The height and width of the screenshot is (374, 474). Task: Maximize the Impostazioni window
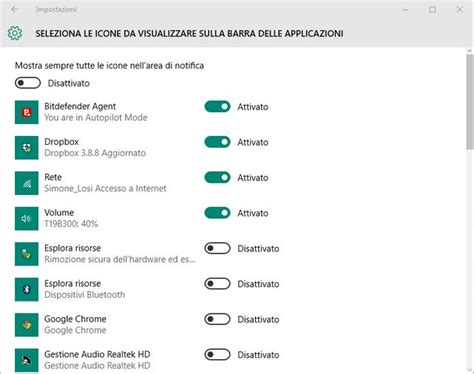pyautogui.click(x=432, y=10)
